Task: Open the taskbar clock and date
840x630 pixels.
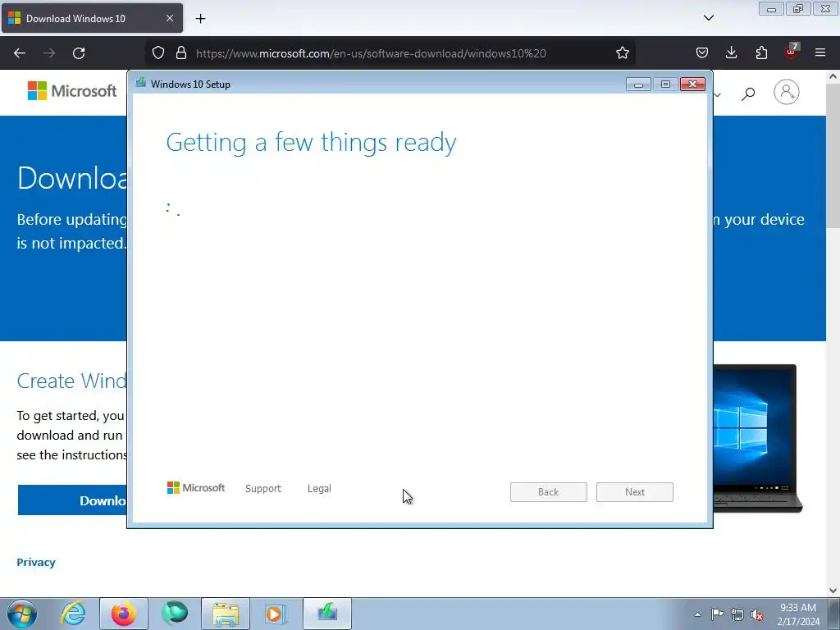Action: (x=798, y=614)
